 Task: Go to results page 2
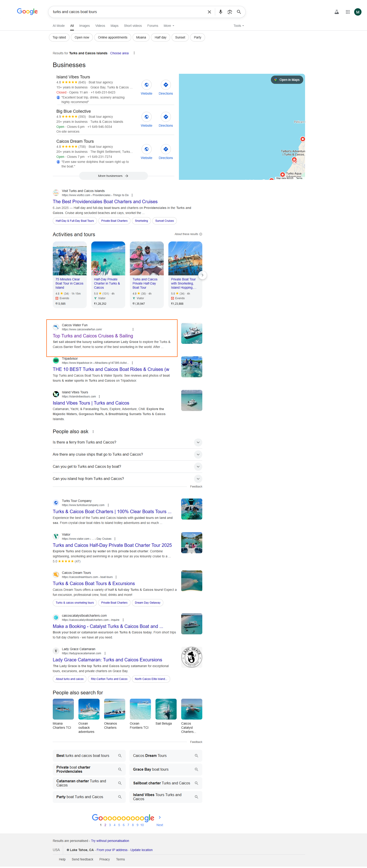point(105,825)
